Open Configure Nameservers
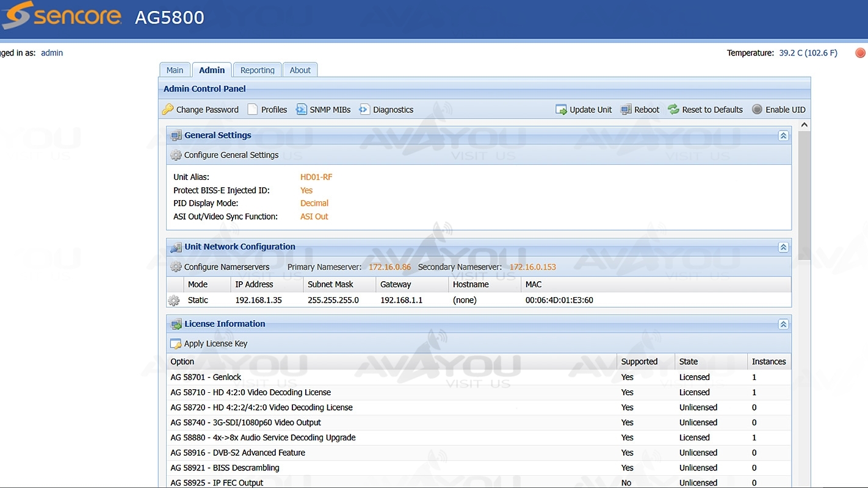The height and width of the screenshot is (488, 868). coord(226,267)
